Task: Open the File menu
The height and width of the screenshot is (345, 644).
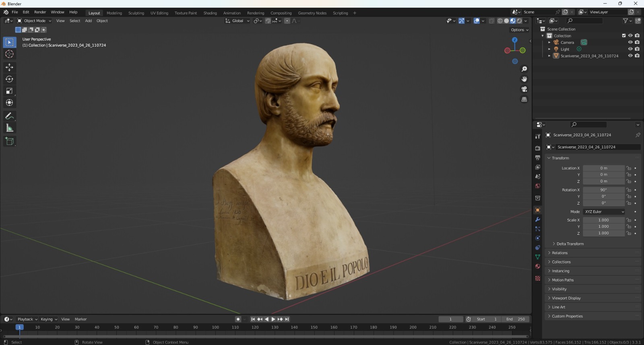Action: (x=15, y=12)
